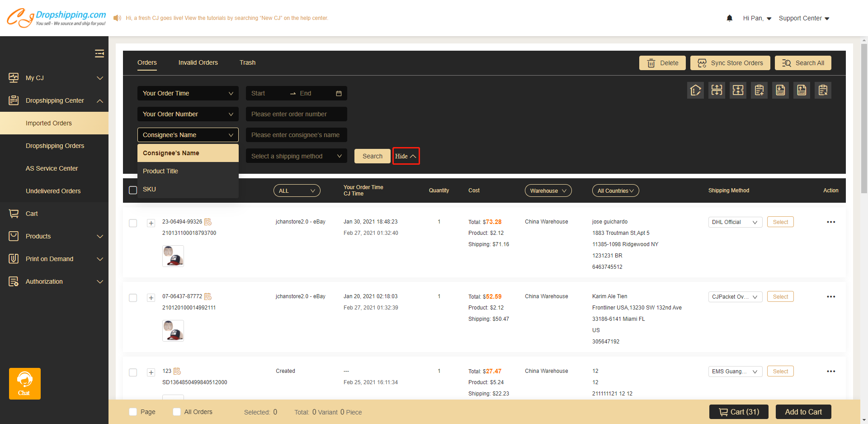This screenshot has height=424, width=868.
Task: Open the orange Chat widget
Action: click(x=25, y=383)
